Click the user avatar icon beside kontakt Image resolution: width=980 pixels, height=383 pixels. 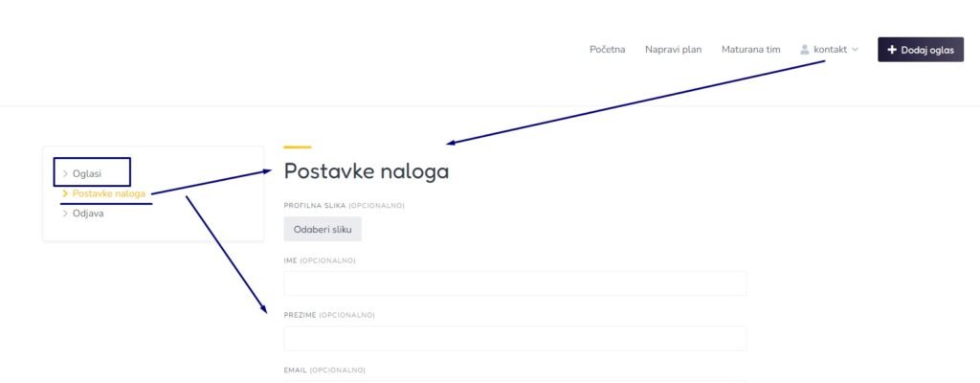click(x=805, y=50)
